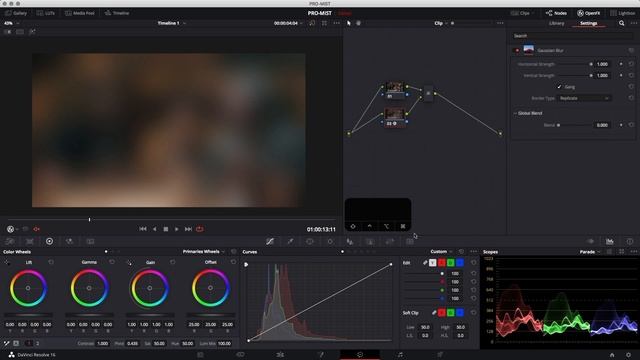Screen dimensions: 640x360
Task: Reset the Lift color wheel
Action: click(x=51, y=262)
